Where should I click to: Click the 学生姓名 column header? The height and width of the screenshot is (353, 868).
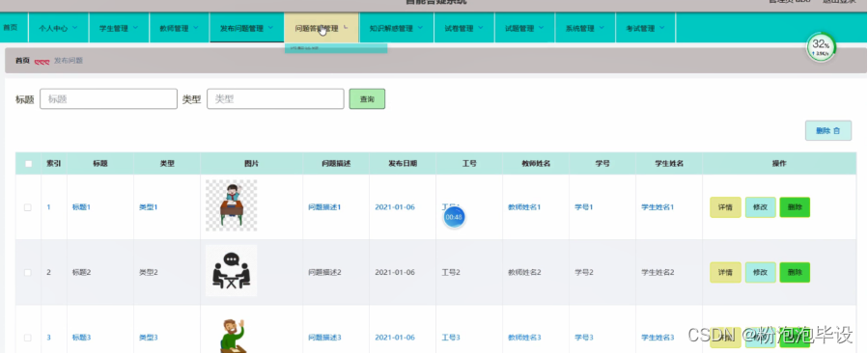tap(669, 164)
